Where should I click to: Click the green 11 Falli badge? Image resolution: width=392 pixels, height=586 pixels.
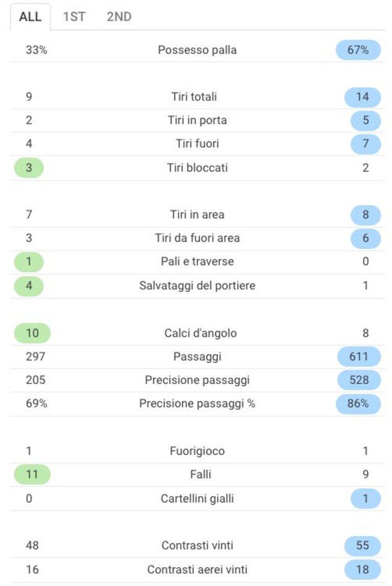[32, 475]
